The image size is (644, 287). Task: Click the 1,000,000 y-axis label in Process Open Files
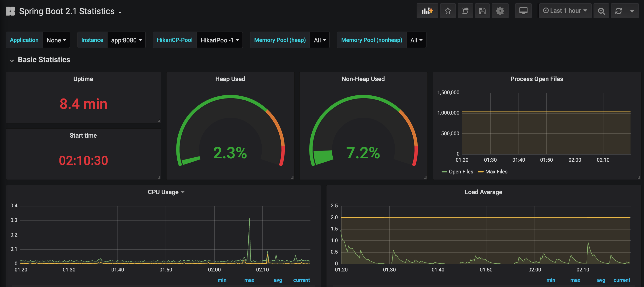(x=448, y=113)
